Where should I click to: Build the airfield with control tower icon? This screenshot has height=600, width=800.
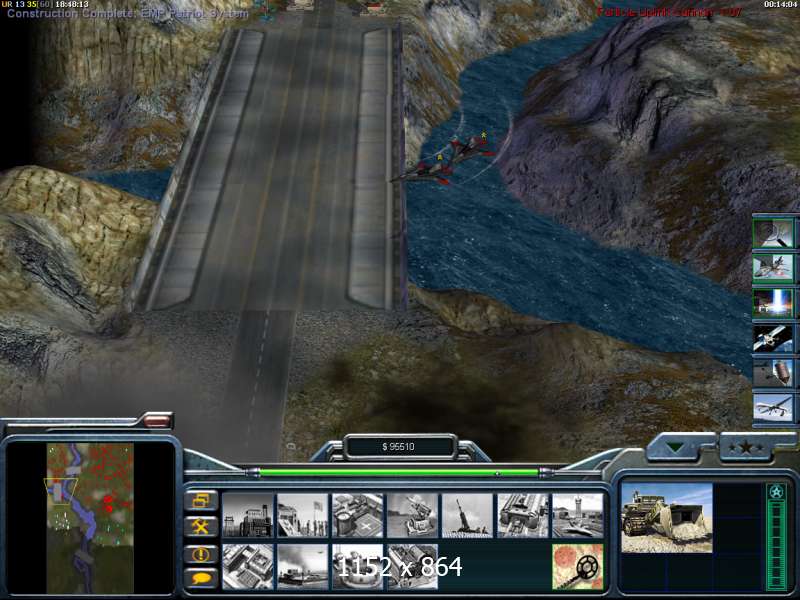(x=578, y=515)
